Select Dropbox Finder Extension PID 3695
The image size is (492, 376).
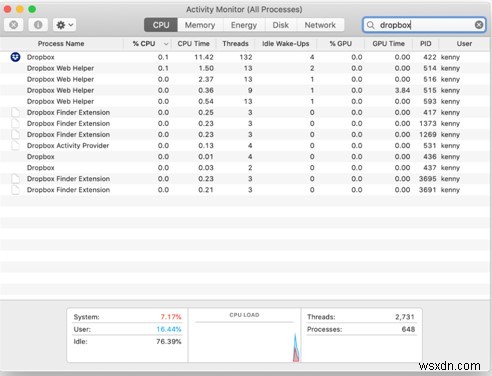[245, 179]
